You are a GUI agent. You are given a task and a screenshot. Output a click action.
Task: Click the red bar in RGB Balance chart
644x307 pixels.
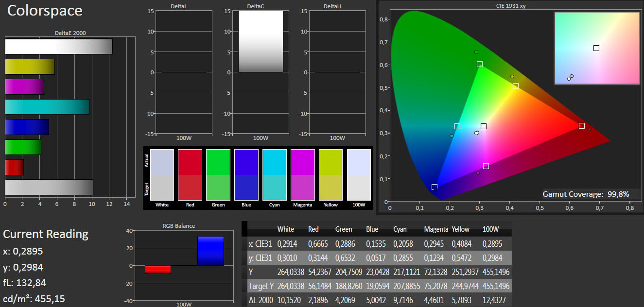click(x=158, y=270)
